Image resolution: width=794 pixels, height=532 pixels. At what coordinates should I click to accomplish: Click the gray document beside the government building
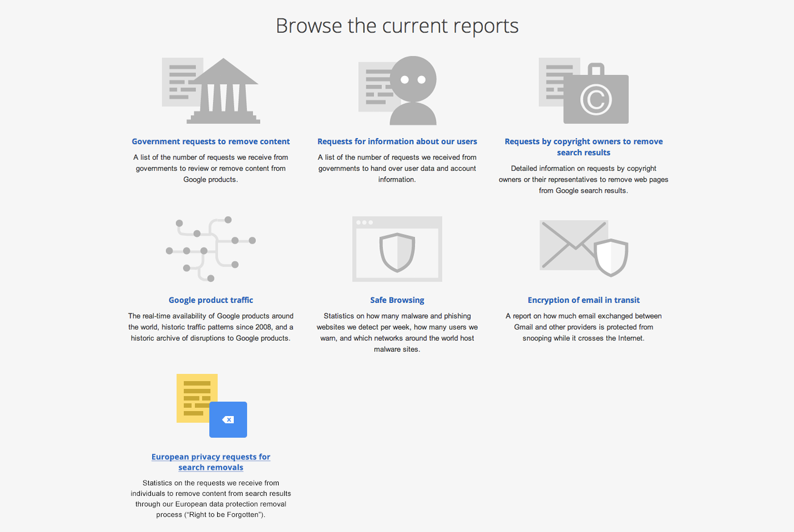(175, 83)
